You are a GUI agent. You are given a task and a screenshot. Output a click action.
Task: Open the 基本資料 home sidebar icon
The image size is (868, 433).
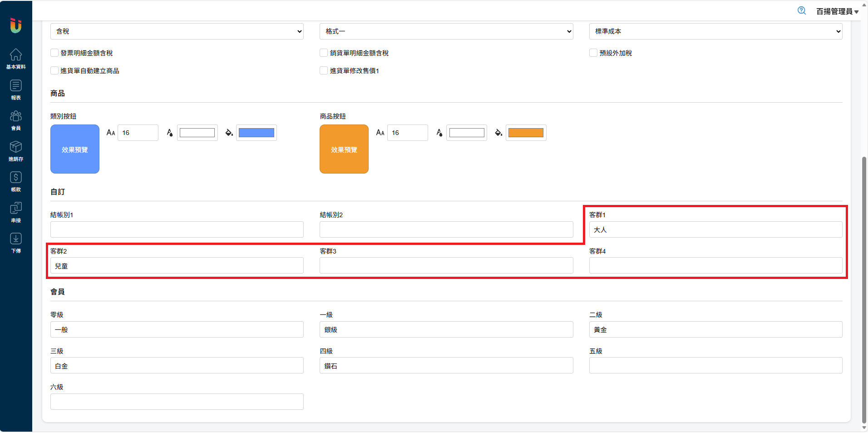coord(16,59)
